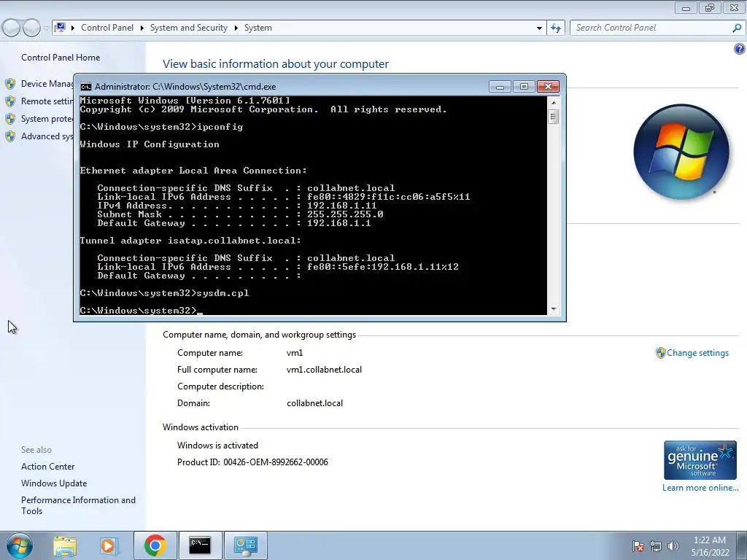Click the Product ID value text
The image size is (747, 560).
pyautogui.click(x=275, y=462)
